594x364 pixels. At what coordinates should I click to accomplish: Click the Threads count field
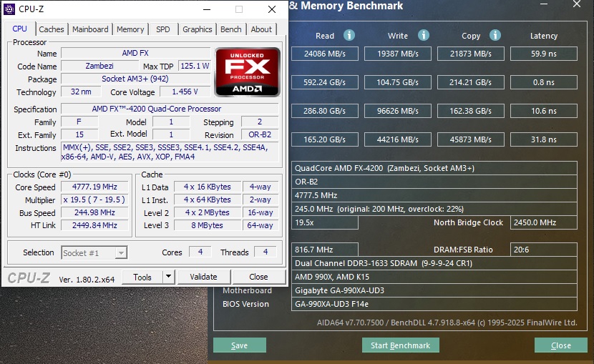(266, 252)
